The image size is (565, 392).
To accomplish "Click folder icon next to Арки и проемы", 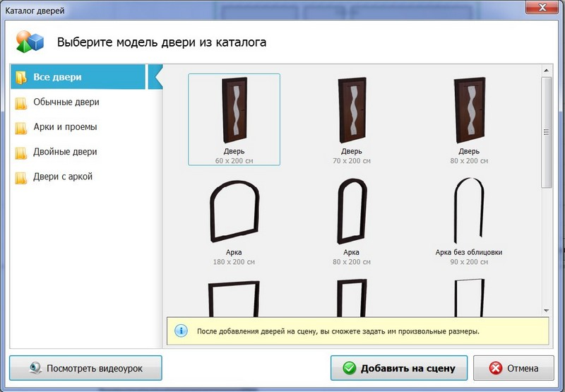I will point(21,128).
